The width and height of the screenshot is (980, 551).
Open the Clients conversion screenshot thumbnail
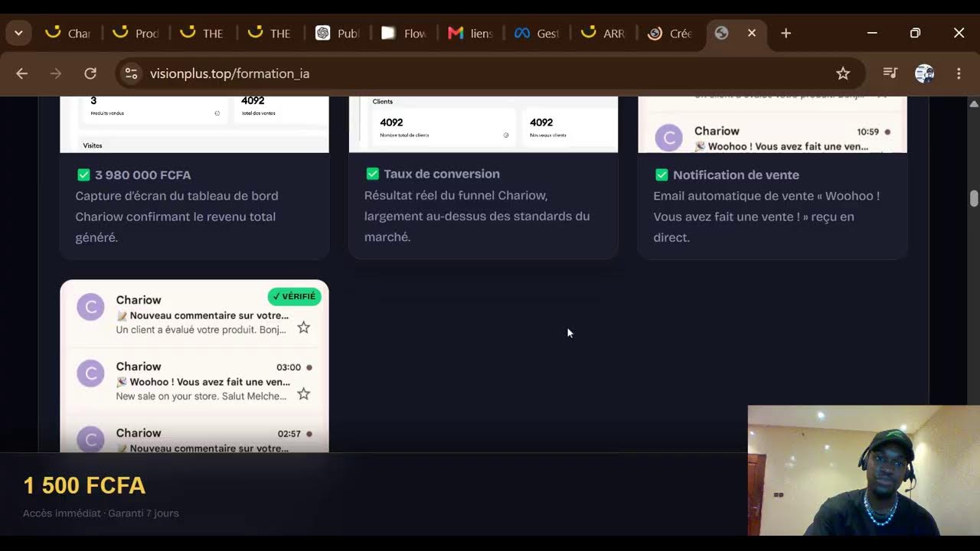pyautogui.click(x=483, y=124)
